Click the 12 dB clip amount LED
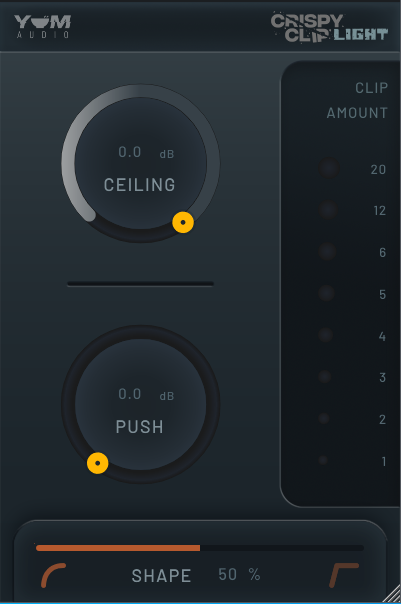This screenshot has width=401, height=604. 328,210
